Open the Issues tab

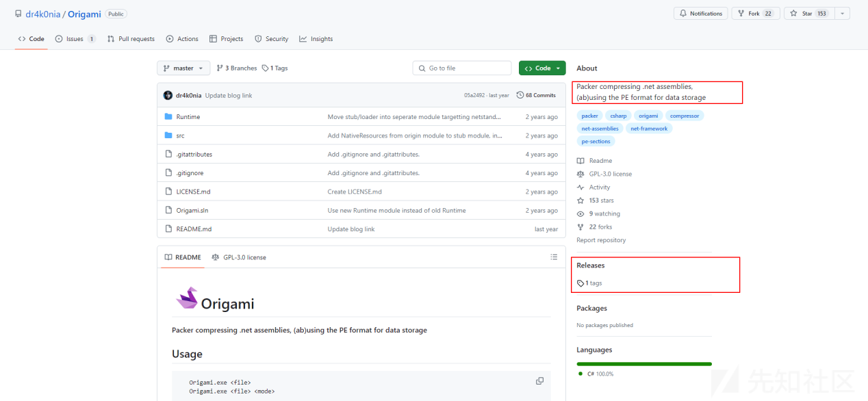click(x=75, y=39)
